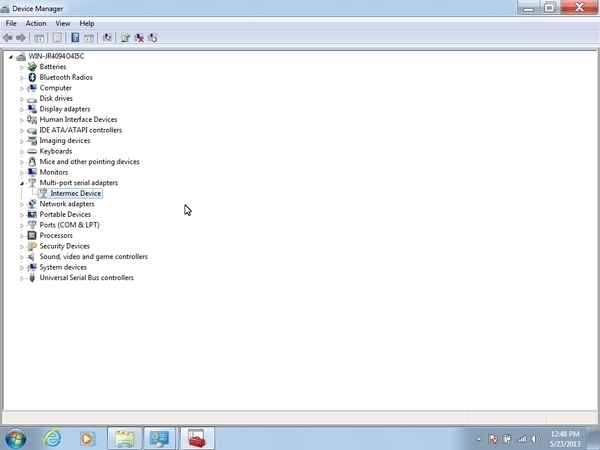The height and width of the screenshot is (450, 600).
Task: Click the Back arrow in the toolbar
Action: pyautogui.click(x=9, y=38)
